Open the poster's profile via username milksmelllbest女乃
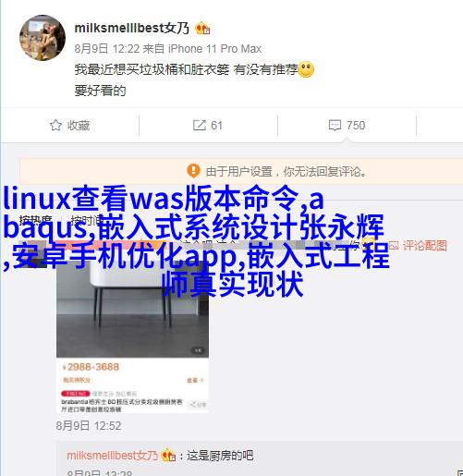The image size is (463, 476). click(x=132, y=28)
